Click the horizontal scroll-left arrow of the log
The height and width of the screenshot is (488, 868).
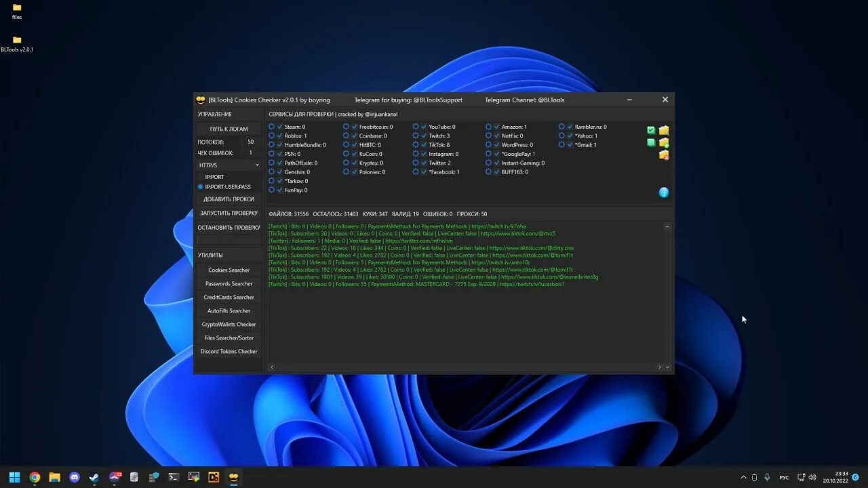pos(272,367)
